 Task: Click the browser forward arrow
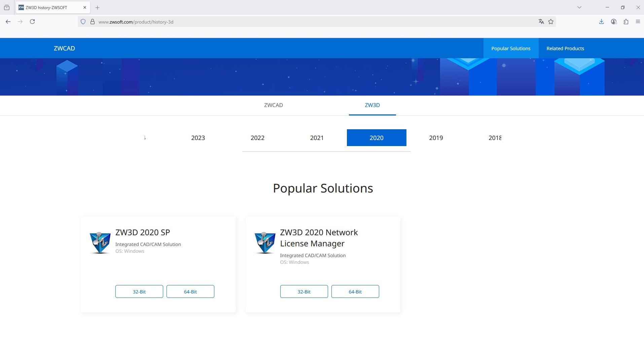click(x=20, y=22)
